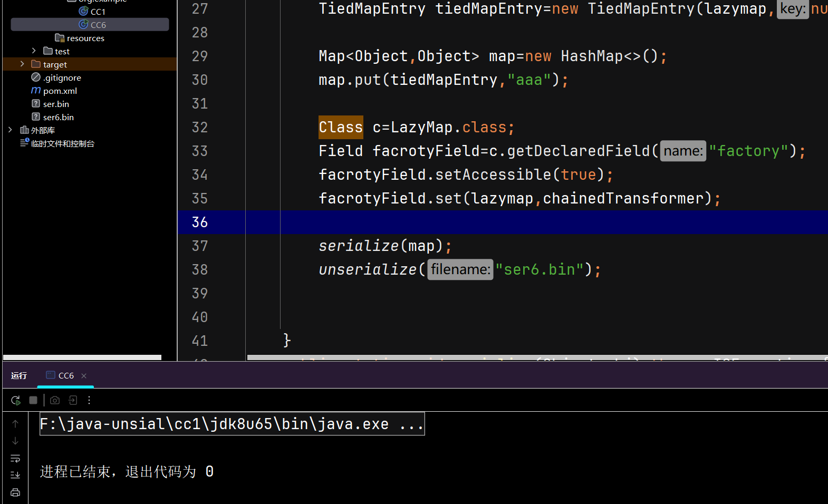Click the .gitignore file icon
The image size is (828, 504).
pyautogui.click(x=36, y=77)
